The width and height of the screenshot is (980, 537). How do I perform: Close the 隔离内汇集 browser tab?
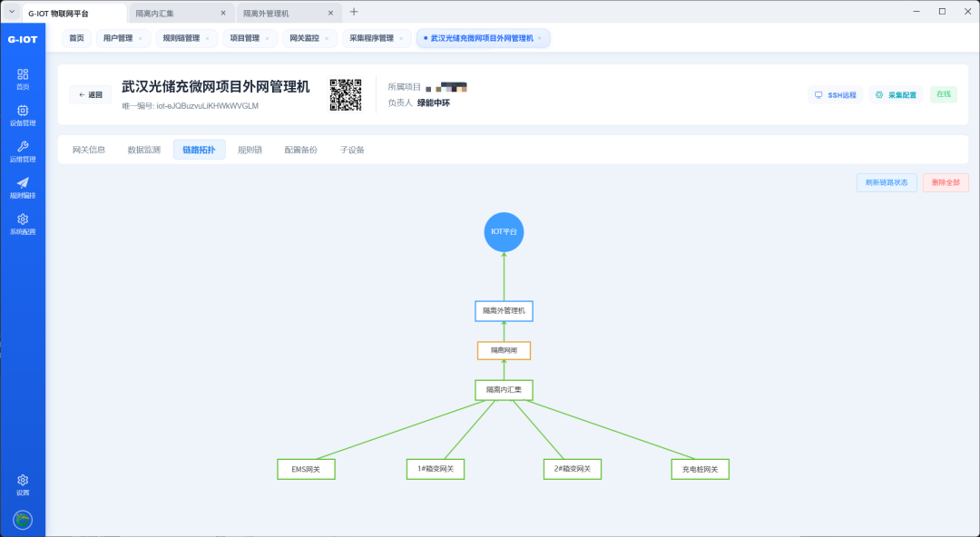click(223, 13)
